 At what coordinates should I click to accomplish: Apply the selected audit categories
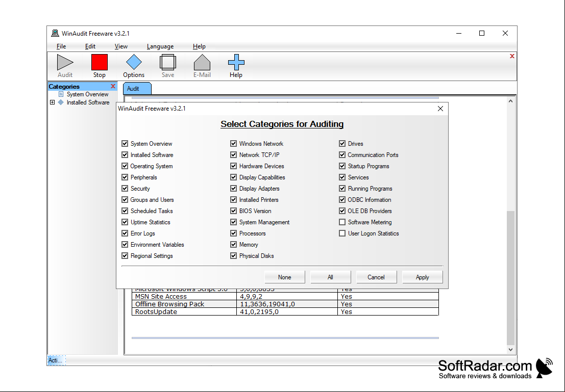point(422,277)
